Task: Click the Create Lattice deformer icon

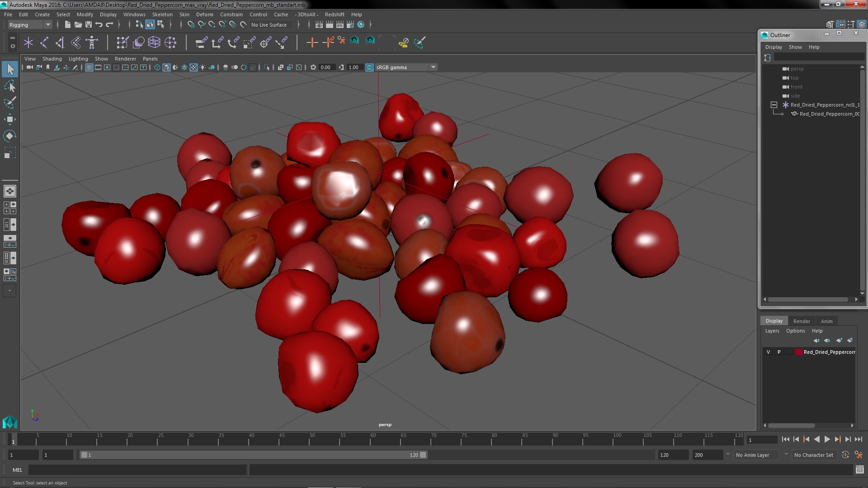Action: pos(154,42)
